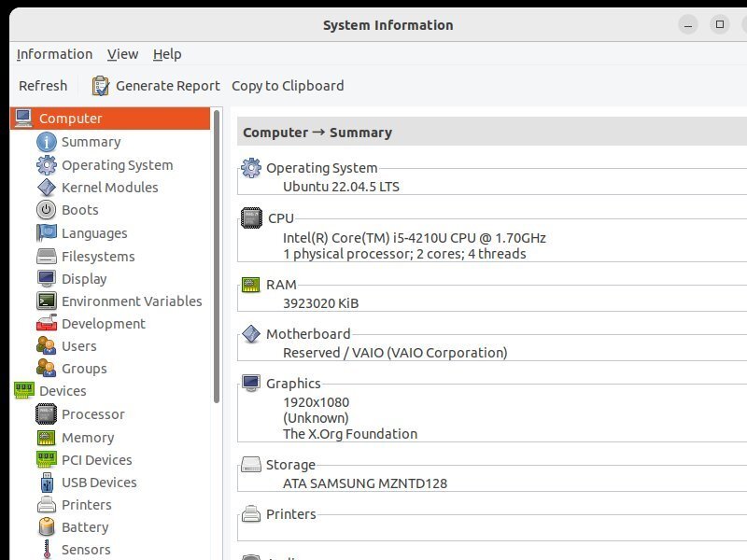Open Environment Variables terminal icon
Image resolution: width=747 pixels, height=560 pixels.
click(x=47, y=301)
